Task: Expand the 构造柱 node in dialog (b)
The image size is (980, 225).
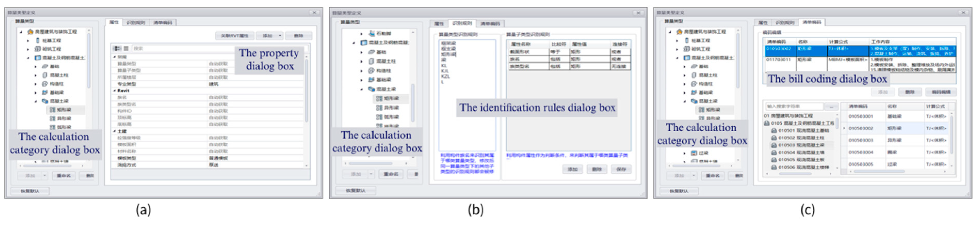Action: click(x=362, y=71)
